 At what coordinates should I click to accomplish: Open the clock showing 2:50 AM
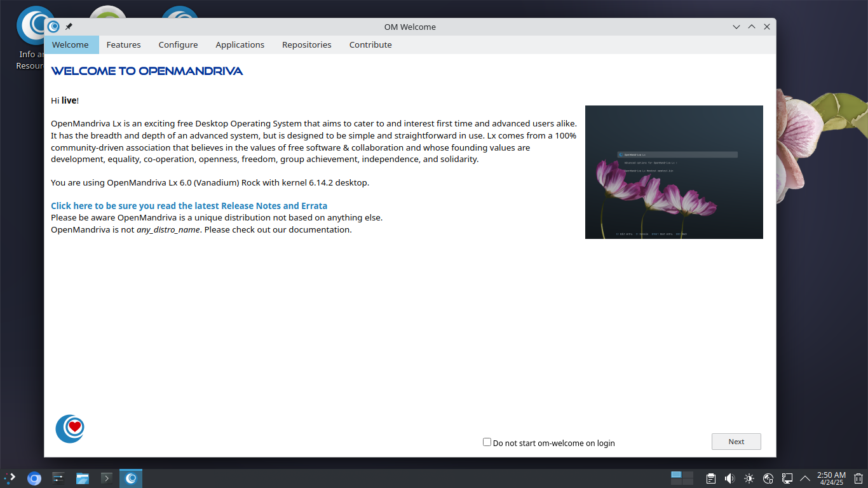831,478
